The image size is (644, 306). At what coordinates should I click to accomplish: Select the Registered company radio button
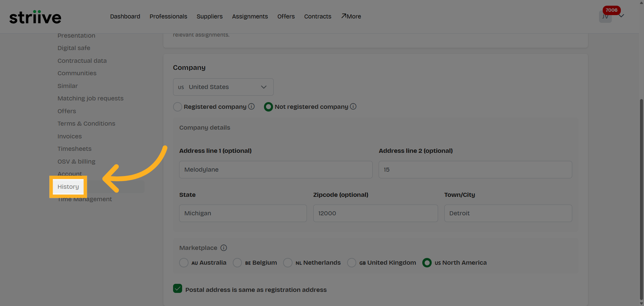[x=177, y=107]
